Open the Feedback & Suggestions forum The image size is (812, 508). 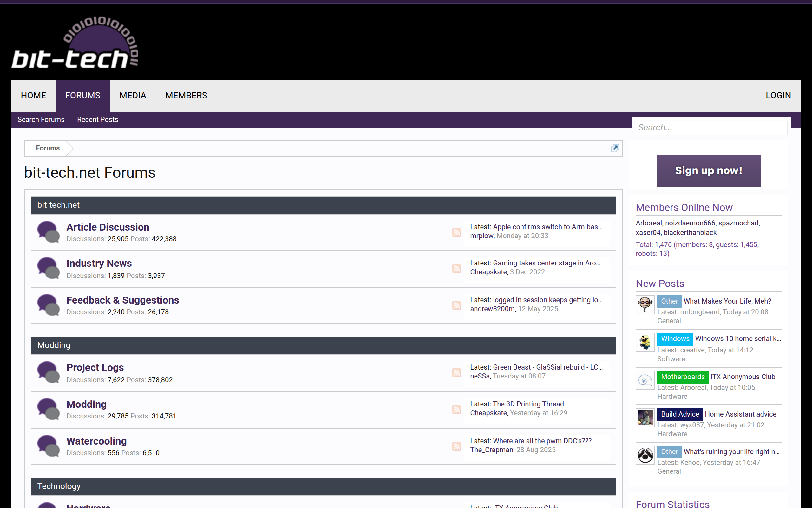click(x=122, y=300)
